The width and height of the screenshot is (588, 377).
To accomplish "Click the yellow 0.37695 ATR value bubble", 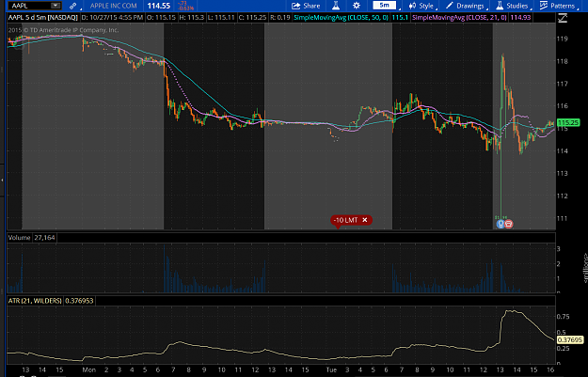I will tap(570, 340).
